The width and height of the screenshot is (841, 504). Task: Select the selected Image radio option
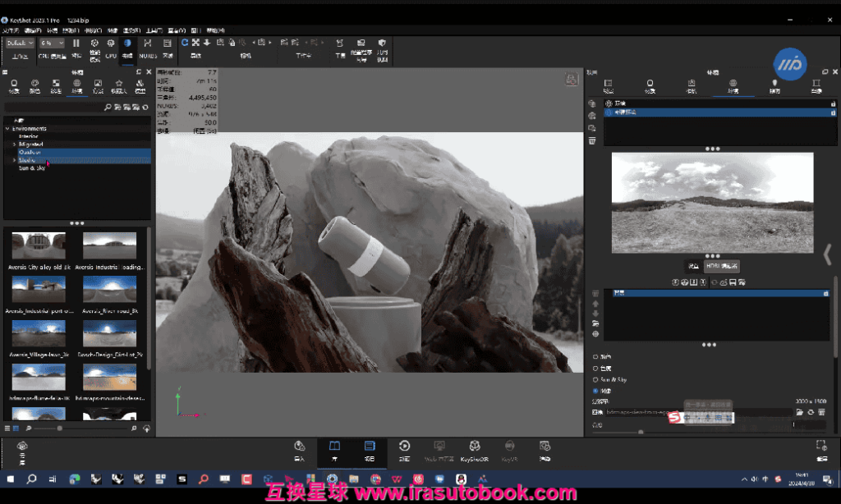click(595, 391)
